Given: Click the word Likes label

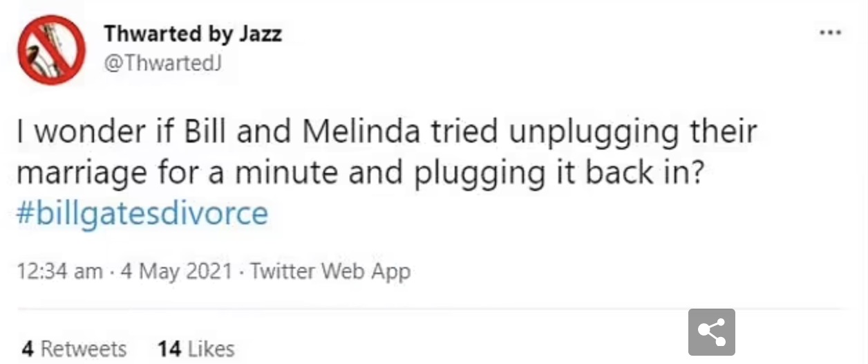Looking at the screenshot, I should (x=210, y=348).
